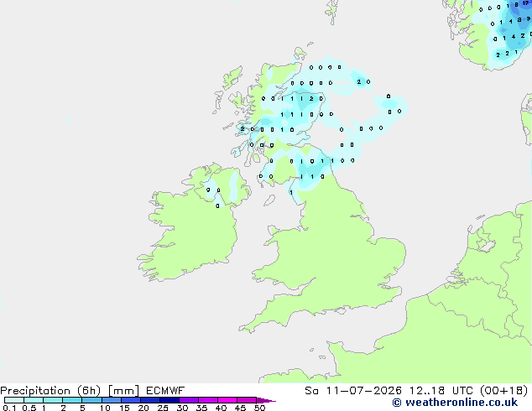Click the 45–50 mm legend swatch
The width and height of the screenshot is (532, 411).
(247, 400)
